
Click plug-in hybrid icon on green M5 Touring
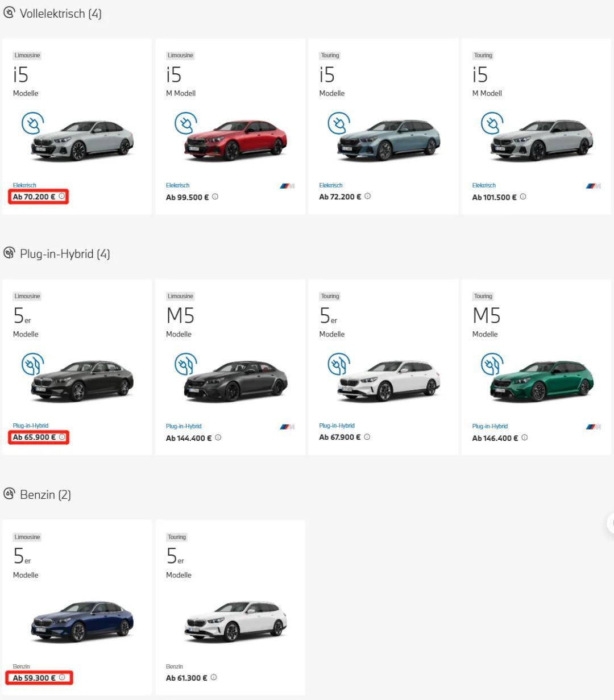pos(492,364)
